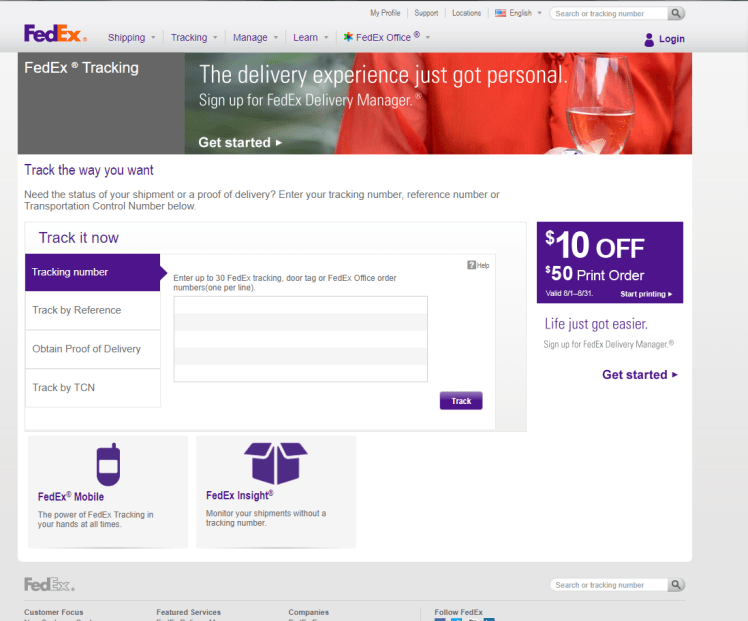Expand the Manage navigation dropdown

pyautogui.click(x=255, y=38)
